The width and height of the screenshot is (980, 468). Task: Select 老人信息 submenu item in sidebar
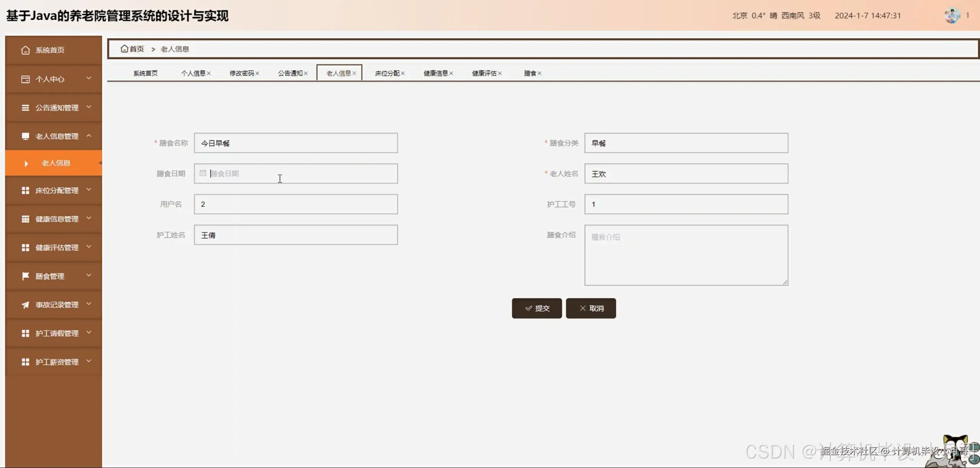point(56,163)
